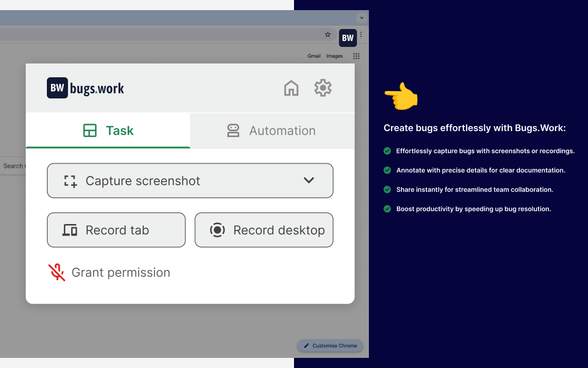This screenshot has width=588, height=368.
Task: Open the Google apps grid icon
Action: click(356, 56)
